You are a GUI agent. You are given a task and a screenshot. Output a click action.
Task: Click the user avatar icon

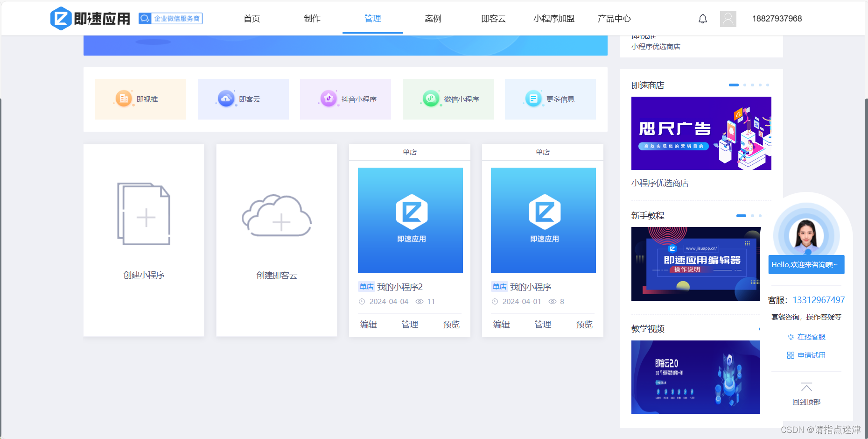[x=728, y=19]
